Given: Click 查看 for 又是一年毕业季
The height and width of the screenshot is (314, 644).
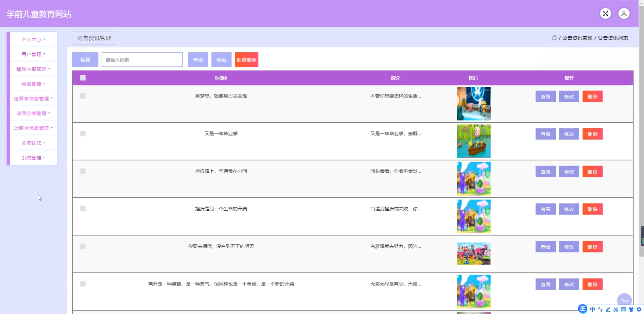Looking at the screenshot, I should coord(545,134).
